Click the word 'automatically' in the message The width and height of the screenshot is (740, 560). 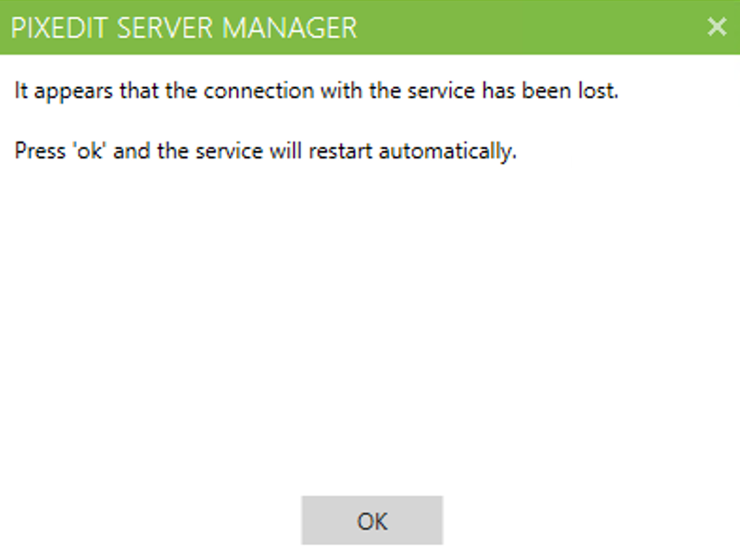coord(447,152)
